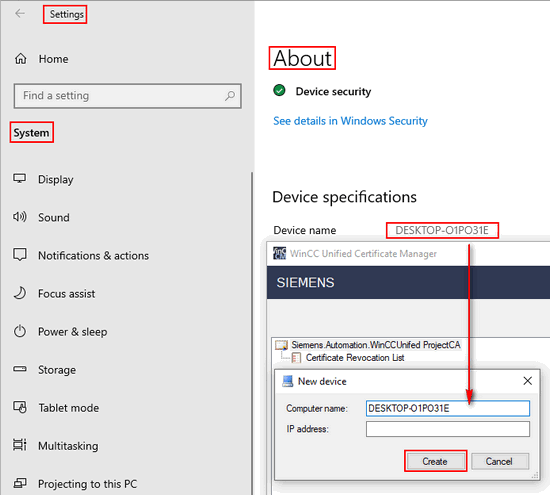Click the Cancel button in New device

500,461
